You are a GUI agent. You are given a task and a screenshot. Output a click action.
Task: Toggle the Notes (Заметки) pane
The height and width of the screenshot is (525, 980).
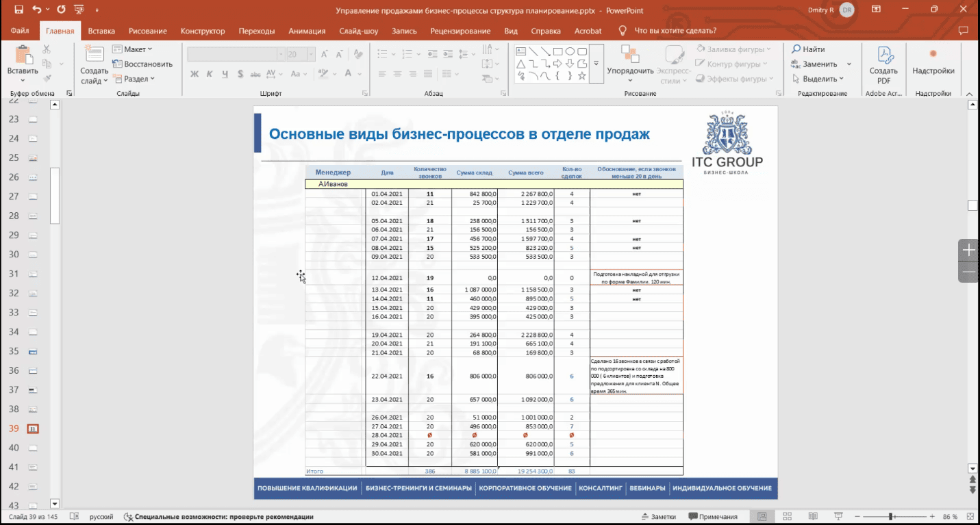(658, 516)
